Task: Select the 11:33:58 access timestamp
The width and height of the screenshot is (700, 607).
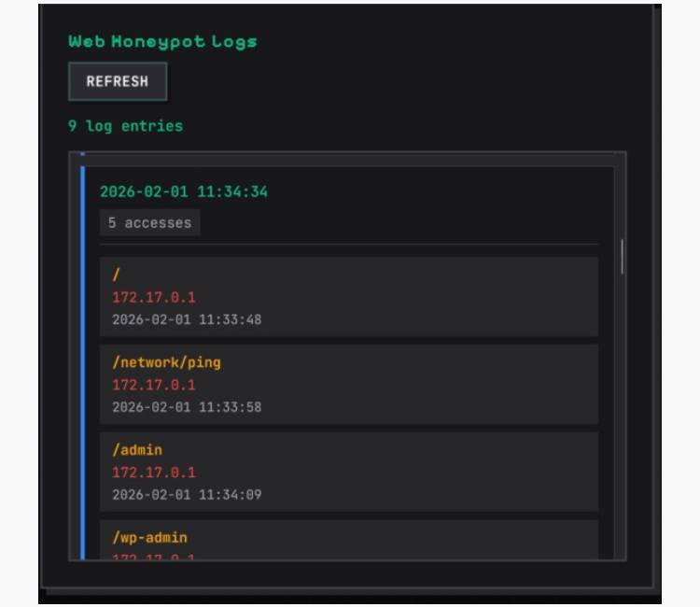Action: 187,407
